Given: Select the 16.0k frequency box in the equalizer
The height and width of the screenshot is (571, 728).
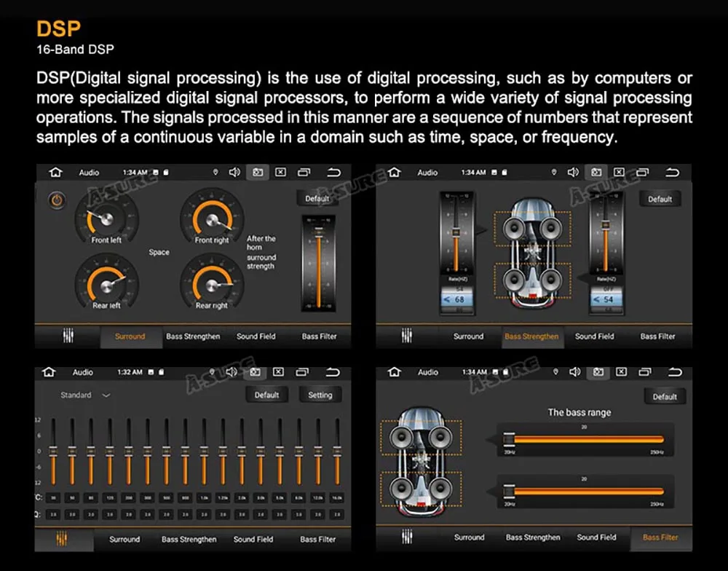Looking at the screenshot, I should pos(337,497).
